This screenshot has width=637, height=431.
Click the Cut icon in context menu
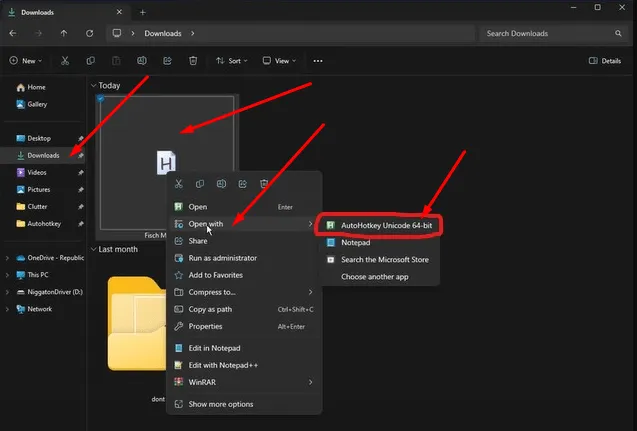point(177,184)
